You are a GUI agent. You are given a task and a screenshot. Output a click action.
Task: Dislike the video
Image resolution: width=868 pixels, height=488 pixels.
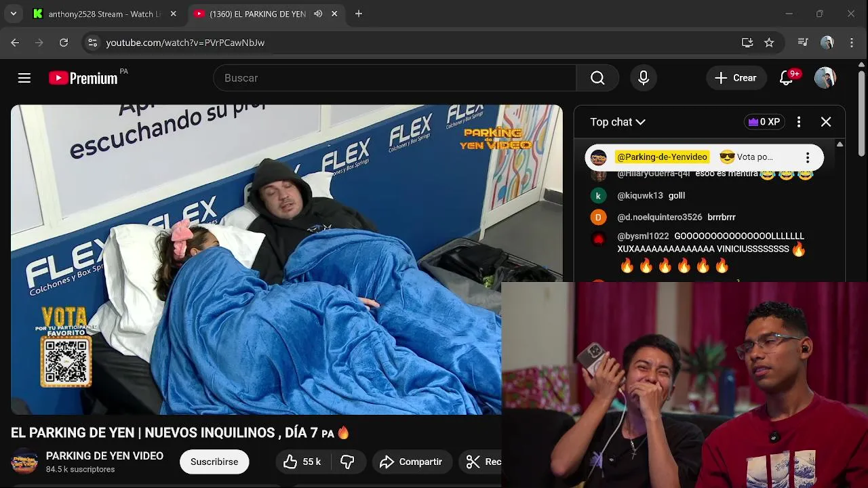(348, 462)
